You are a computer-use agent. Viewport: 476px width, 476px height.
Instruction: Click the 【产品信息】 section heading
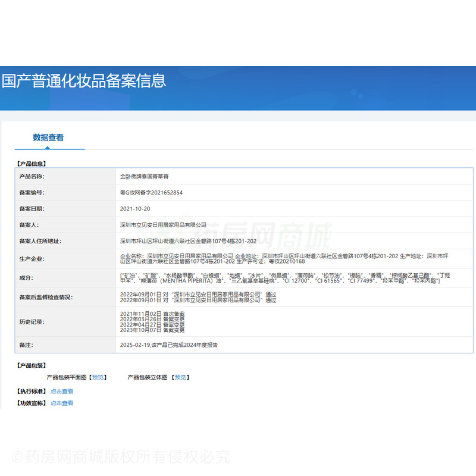pos(31,163)
